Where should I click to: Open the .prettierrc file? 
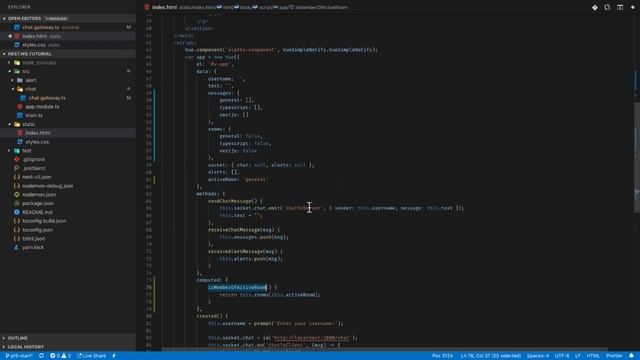pos(34,168)
